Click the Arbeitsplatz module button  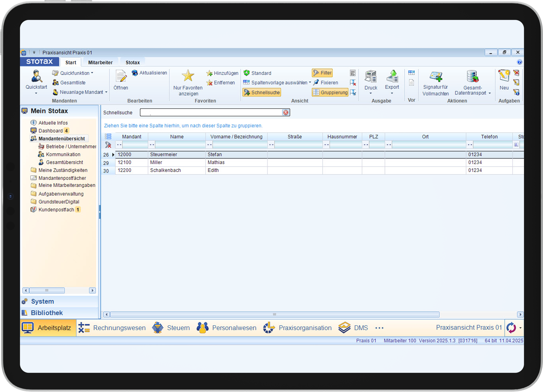(48, 328)
